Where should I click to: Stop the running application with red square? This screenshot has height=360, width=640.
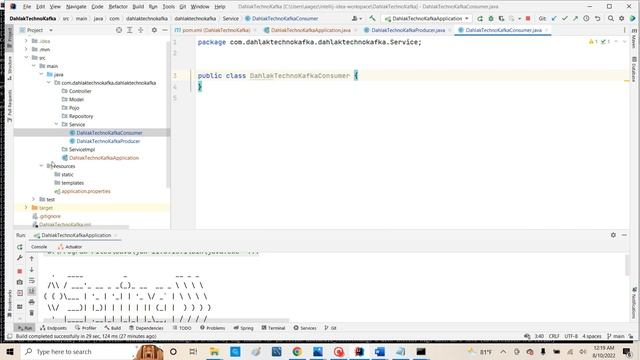[528, 18]
